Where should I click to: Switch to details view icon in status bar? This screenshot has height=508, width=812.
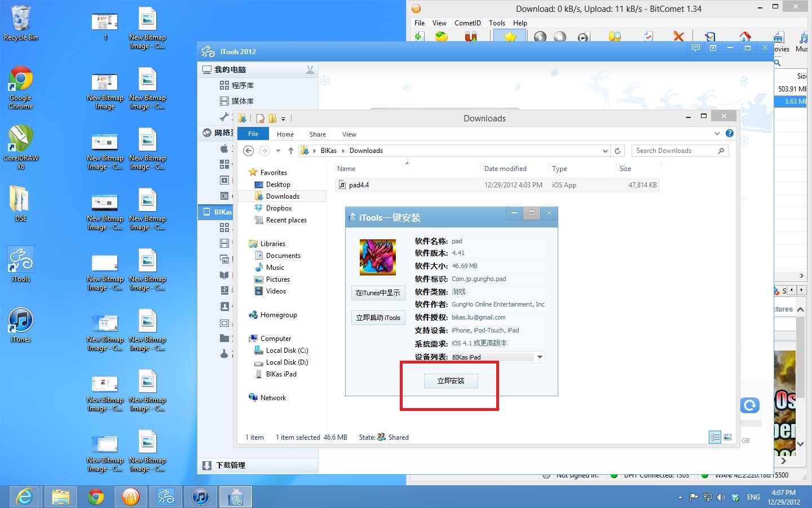tap(715, 437)
